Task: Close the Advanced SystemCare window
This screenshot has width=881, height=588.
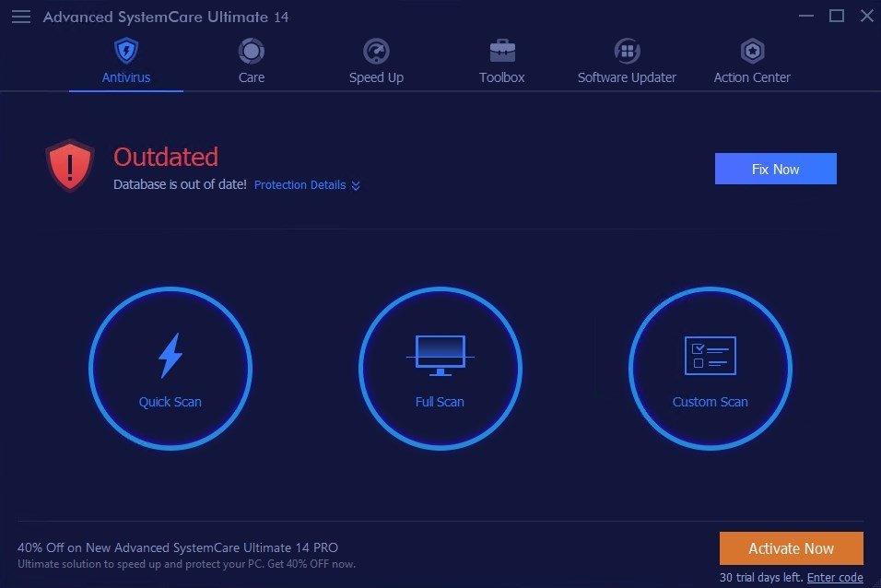Action: pos(867,16)
